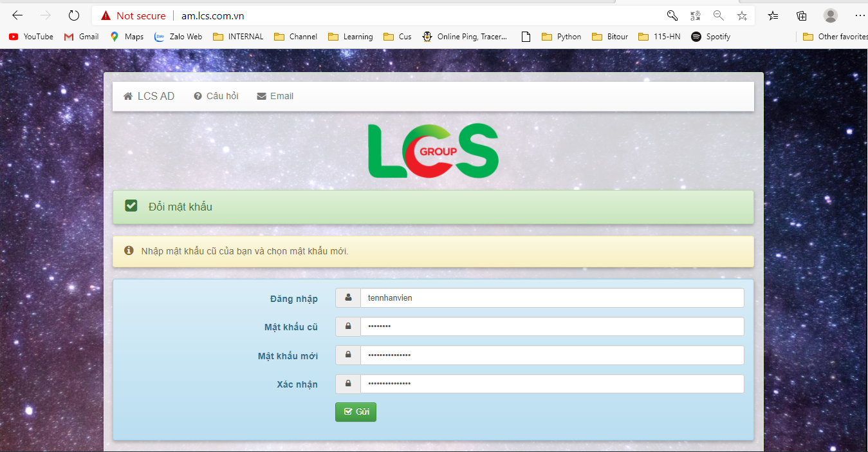Screen dimensions: 868x452
Task: Open the Online Ping, Tracer bookmark
Action: [x=465, y=37]
